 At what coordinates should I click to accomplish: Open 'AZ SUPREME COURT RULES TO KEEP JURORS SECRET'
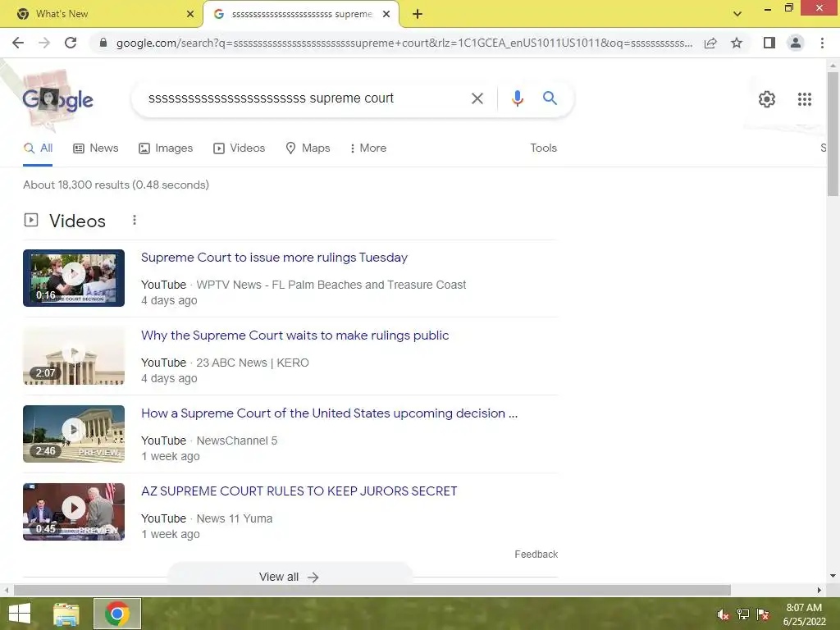[x=299, y=491]
